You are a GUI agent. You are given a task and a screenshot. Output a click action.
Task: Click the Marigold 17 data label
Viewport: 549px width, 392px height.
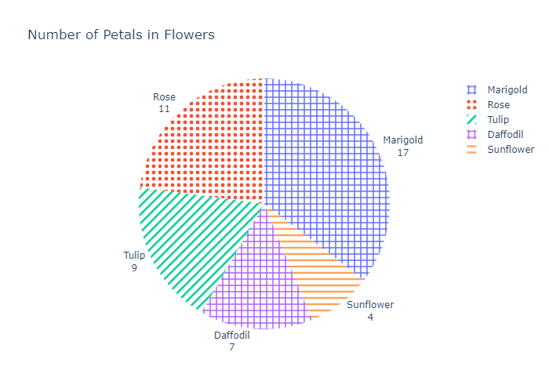(x=402, y=147)
